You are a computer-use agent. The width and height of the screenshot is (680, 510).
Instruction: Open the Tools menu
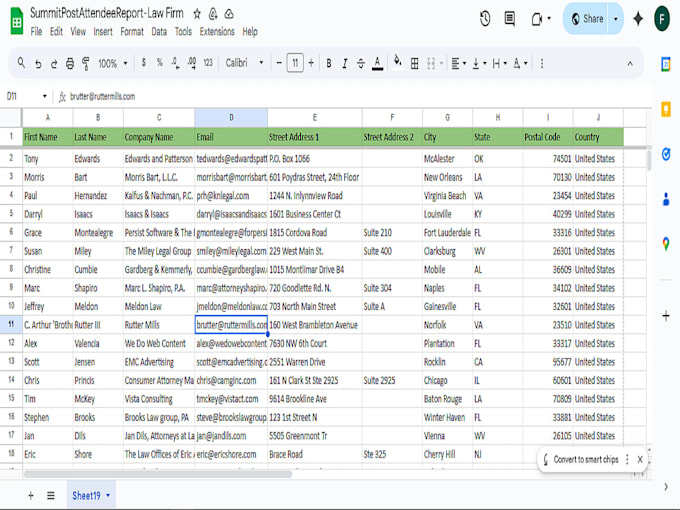tap(183, 32)
